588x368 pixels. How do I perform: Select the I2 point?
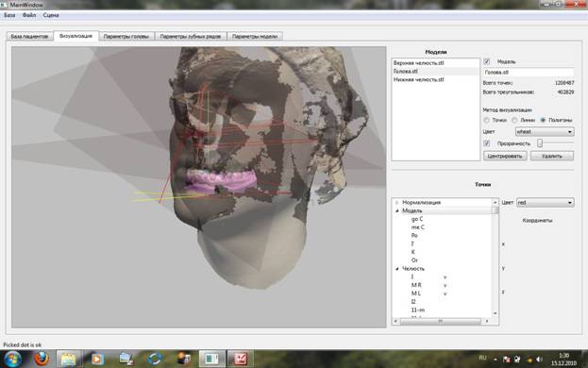[413, 301]
